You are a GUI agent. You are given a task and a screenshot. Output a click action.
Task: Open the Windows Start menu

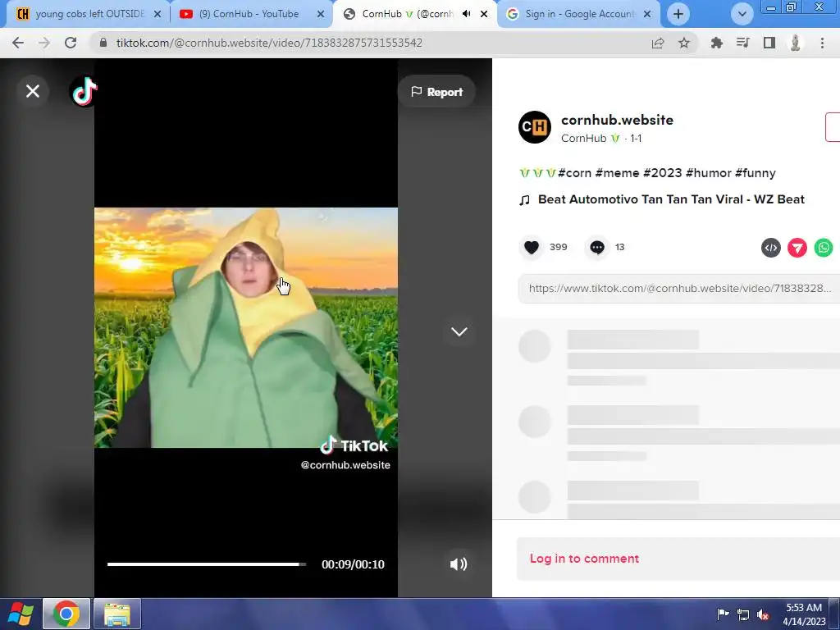click(x=21, y=614)
